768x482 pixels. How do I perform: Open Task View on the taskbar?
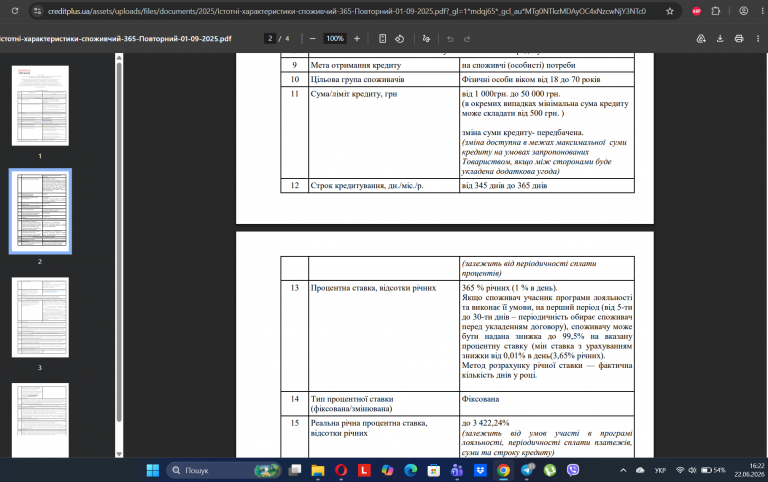295,470
